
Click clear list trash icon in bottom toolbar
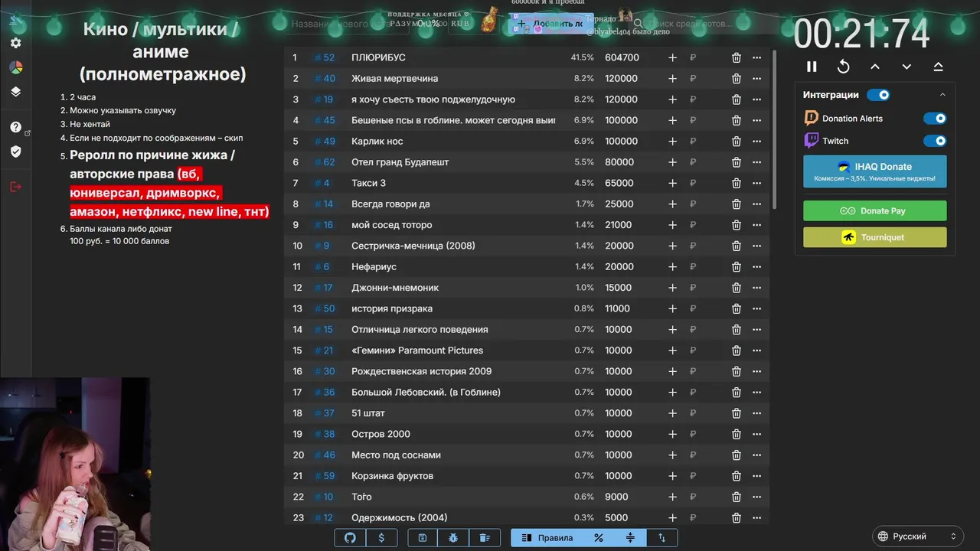click(x=485, y=538)
